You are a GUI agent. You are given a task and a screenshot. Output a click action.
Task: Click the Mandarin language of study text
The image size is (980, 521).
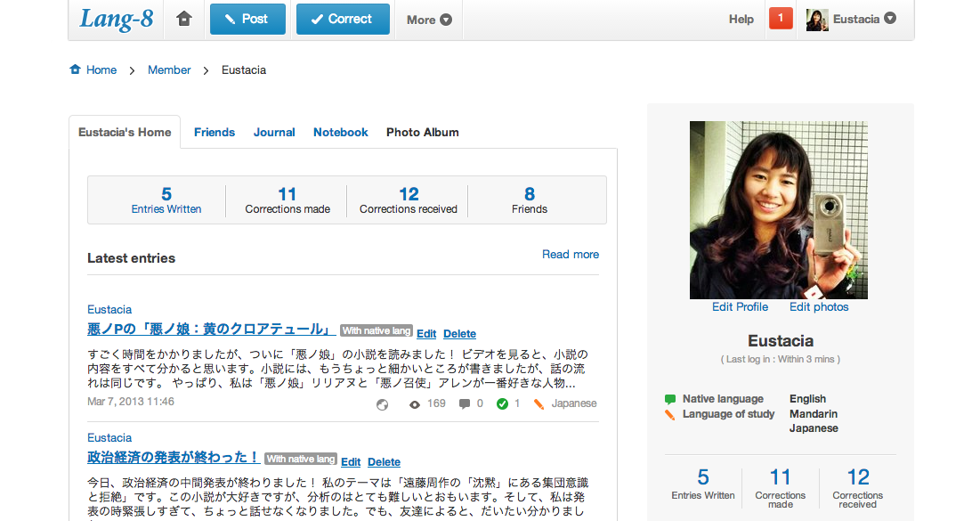click(x=814, y=414)
